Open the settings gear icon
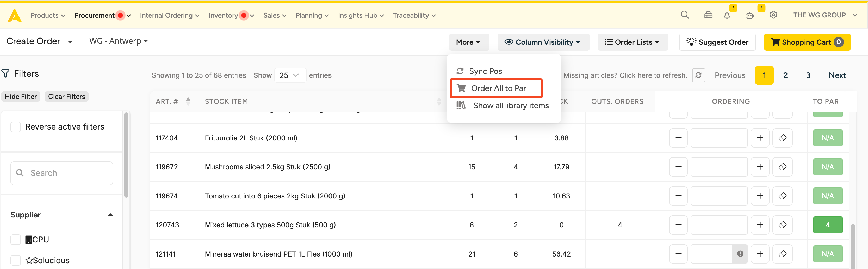The image size is (868, 269). tap(773, 15)
